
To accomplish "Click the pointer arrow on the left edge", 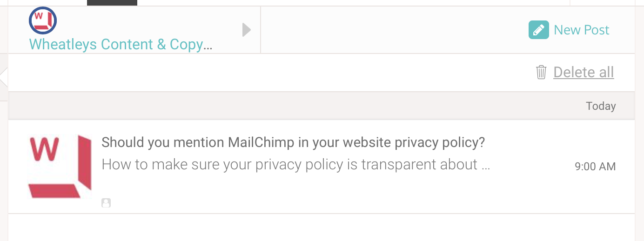I will 4,78.
